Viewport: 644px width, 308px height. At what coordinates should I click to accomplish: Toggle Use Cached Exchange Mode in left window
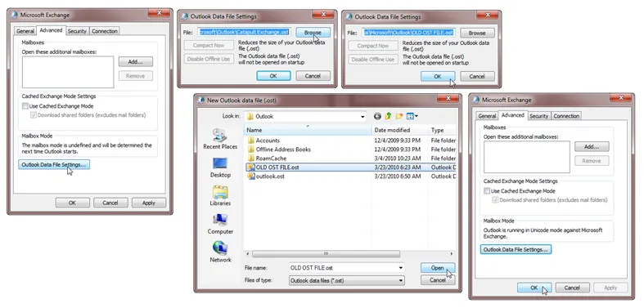[x=25, y=106]
